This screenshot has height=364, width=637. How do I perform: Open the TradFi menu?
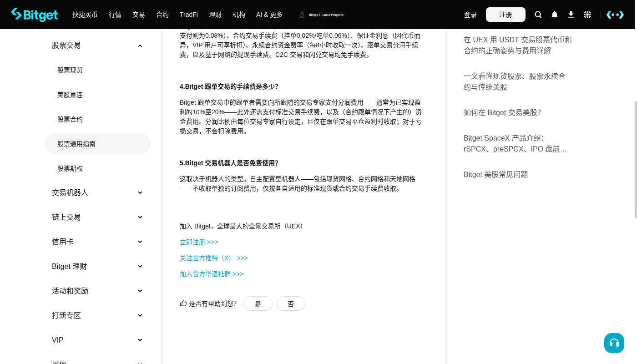189,15
